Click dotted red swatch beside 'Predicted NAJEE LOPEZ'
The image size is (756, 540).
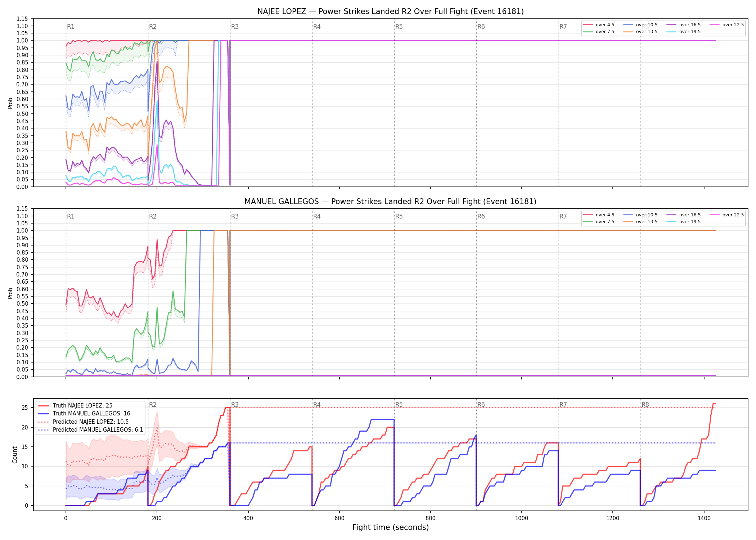[x=44, y=422]
